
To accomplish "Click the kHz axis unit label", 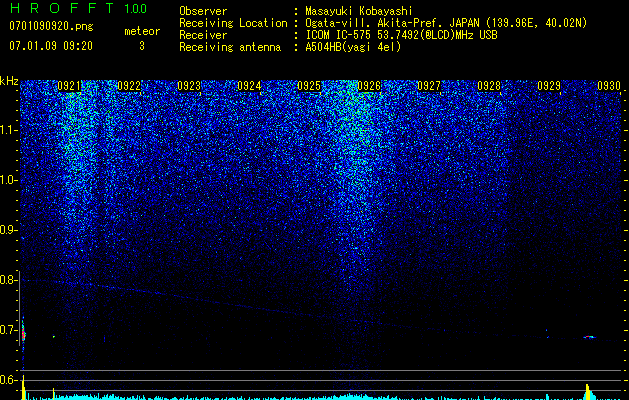I will tap(9, 81).
